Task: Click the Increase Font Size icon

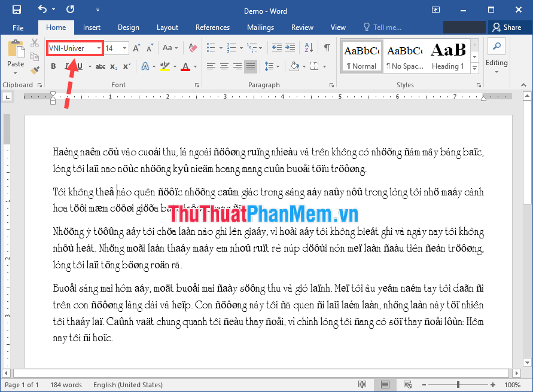Action: coord(136,48)
